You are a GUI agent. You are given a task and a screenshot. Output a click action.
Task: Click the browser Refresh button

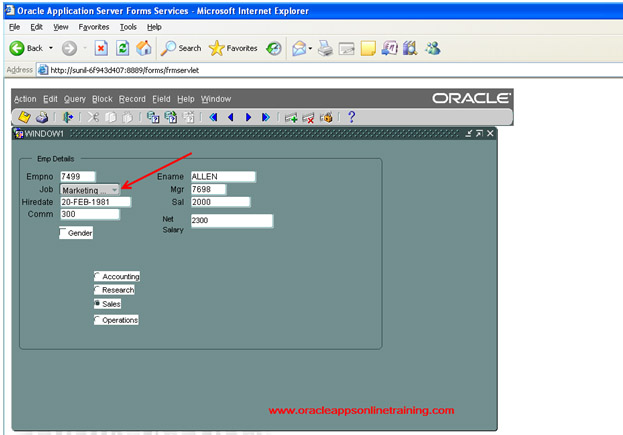tap(122, 48)
